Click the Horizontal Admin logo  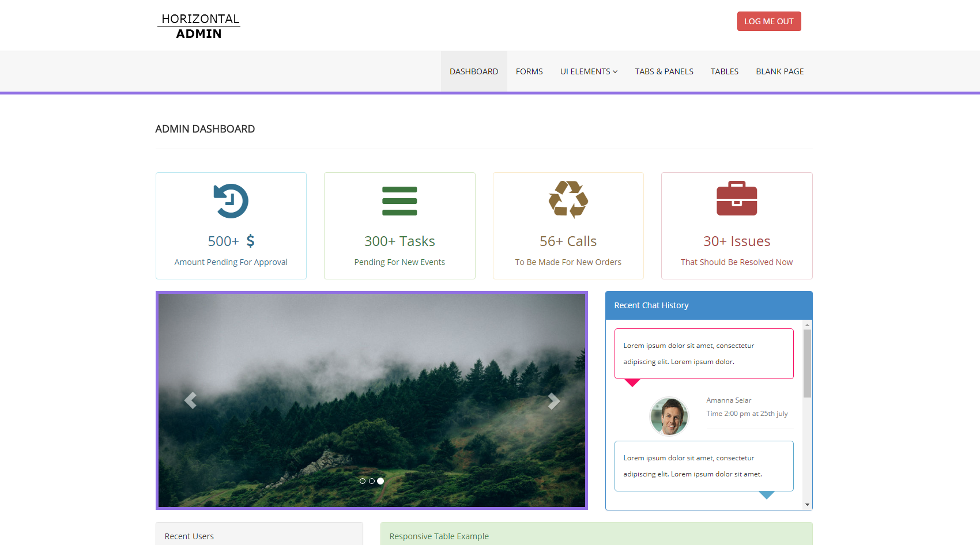click(199, 27)
